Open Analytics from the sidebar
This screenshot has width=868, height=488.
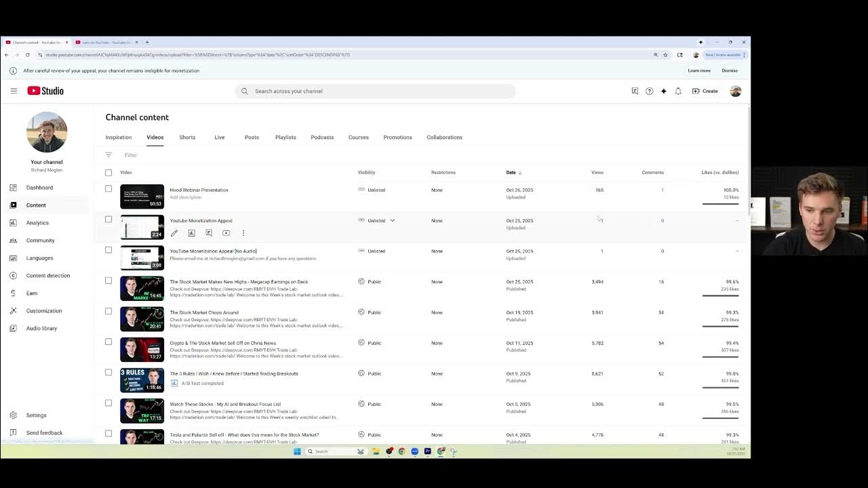point(37,223)
